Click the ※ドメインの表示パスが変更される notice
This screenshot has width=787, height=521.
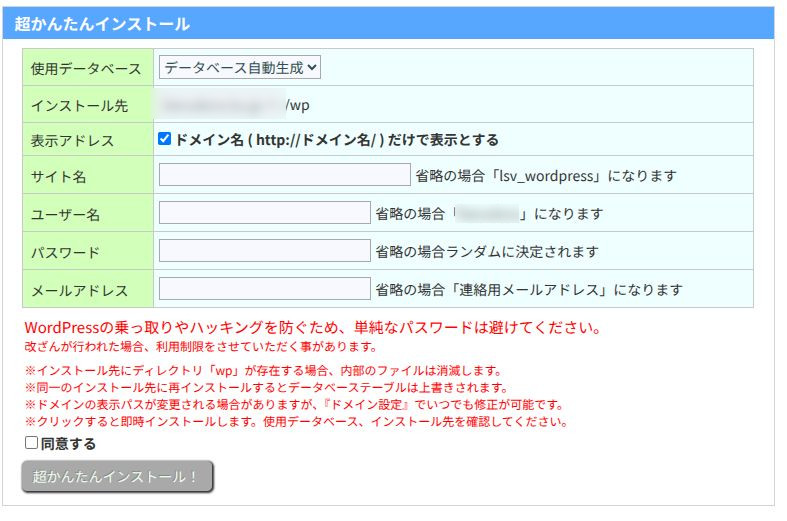(x=295, y=405)
